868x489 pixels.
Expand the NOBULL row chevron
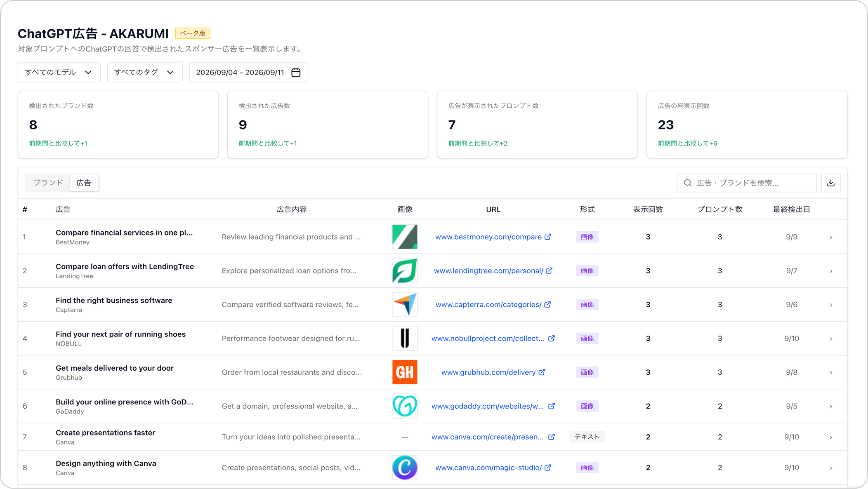[831, 339]
